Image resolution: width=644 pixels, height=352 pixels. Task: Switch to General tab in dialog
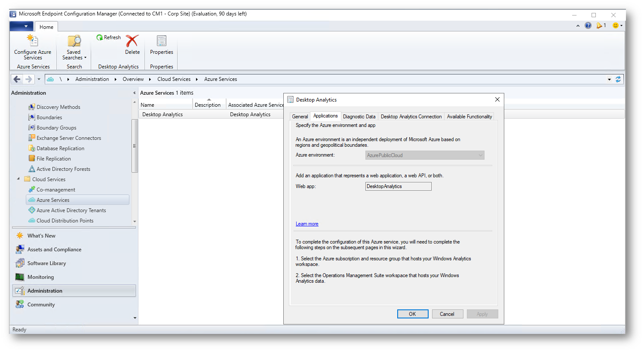pos(300,117)
